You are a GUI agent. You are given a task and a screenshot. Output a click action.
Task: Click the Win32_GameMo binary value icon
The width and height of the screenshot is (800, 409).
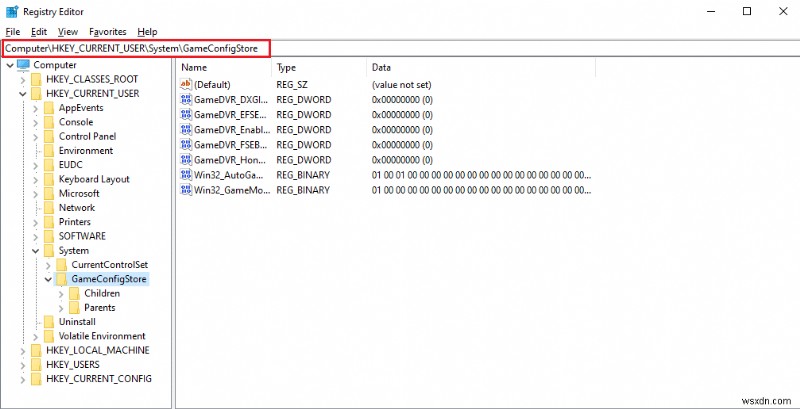[186, 190]
